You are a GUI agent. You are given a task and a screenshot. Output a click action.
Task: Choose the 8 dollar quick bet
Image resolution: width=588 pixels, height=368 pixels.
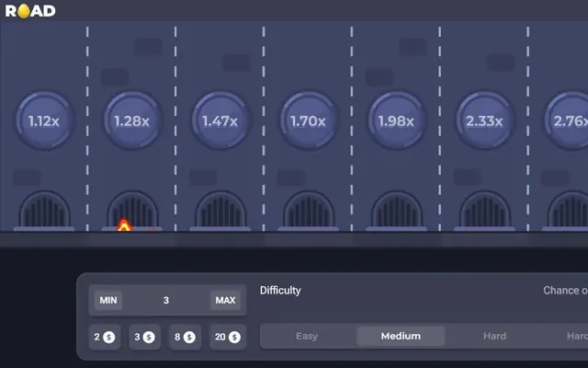(185, 337)
